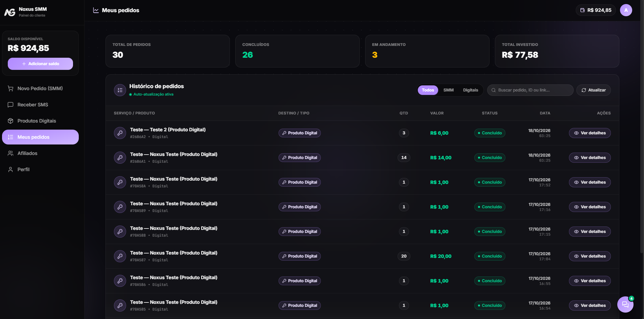Click key icon of order #70A587 row
Image resolution: width=644 pixels, height=319 pixels.
click(x=120, y=256)
